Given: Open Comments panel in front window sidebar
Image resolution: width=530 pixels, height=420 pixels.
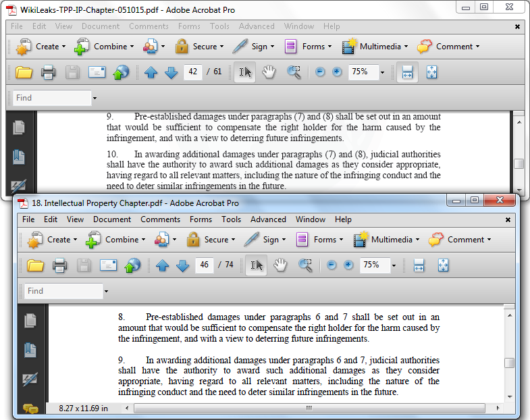Looking at the screenshot, I should 30,409.
